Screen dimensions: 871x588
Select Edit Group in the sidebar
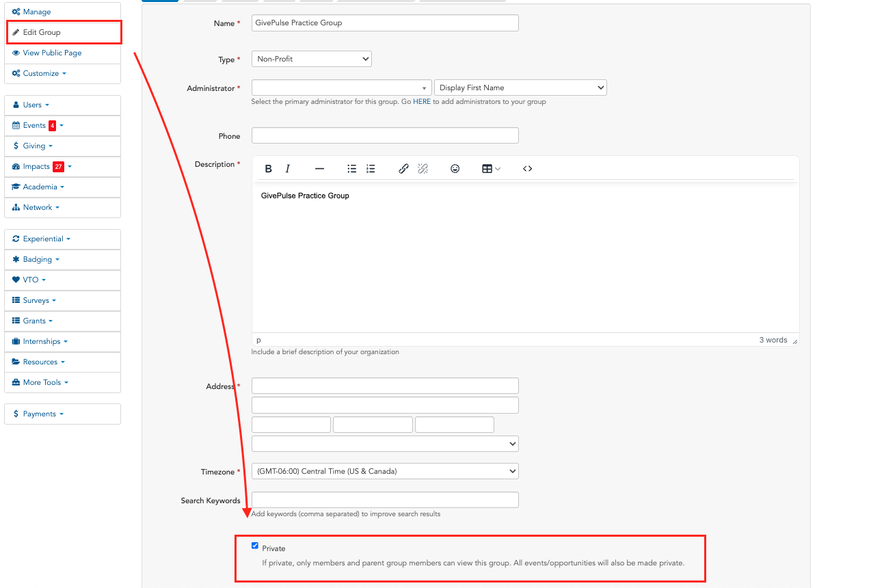click(x=64, y=32)
